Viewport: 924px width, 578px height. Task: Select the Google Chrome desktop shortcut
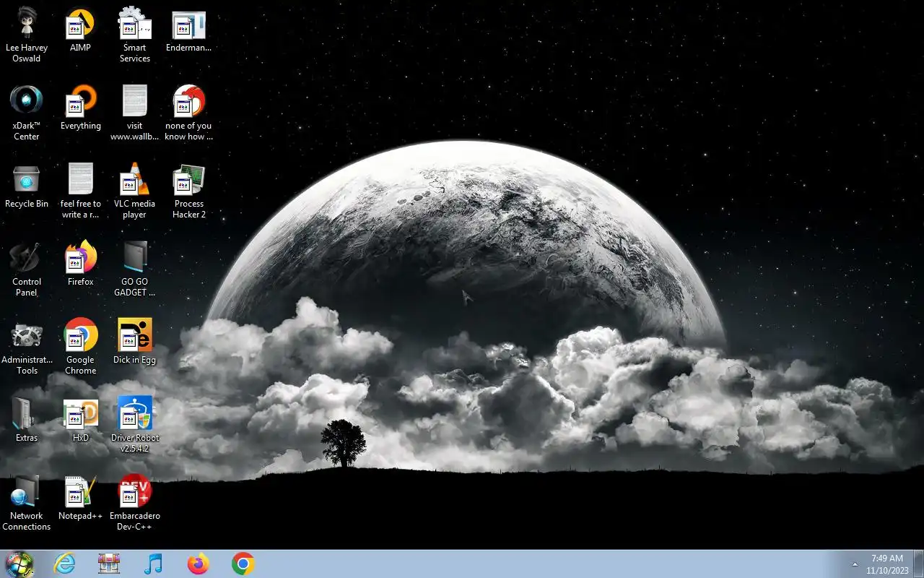coord(80,348)
